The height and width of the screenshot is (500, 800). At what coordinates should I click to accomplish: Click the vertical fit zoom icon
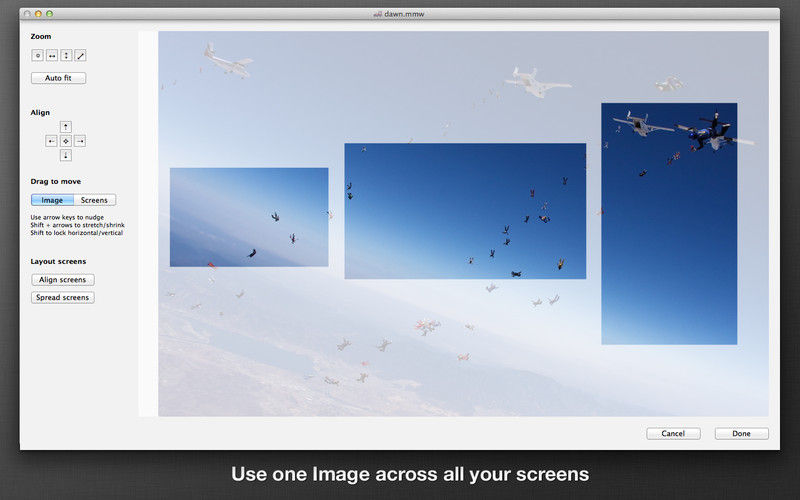click(66, 56)
